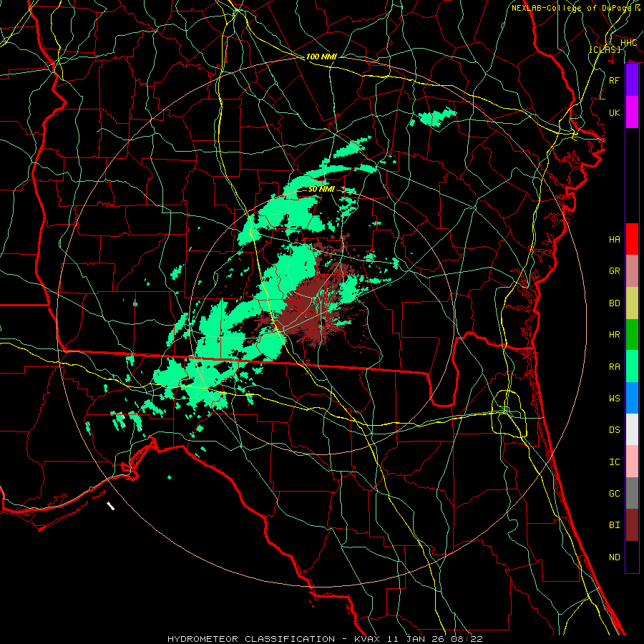
Task: Click the [CLAS] units label
Action: coord(605,49)
